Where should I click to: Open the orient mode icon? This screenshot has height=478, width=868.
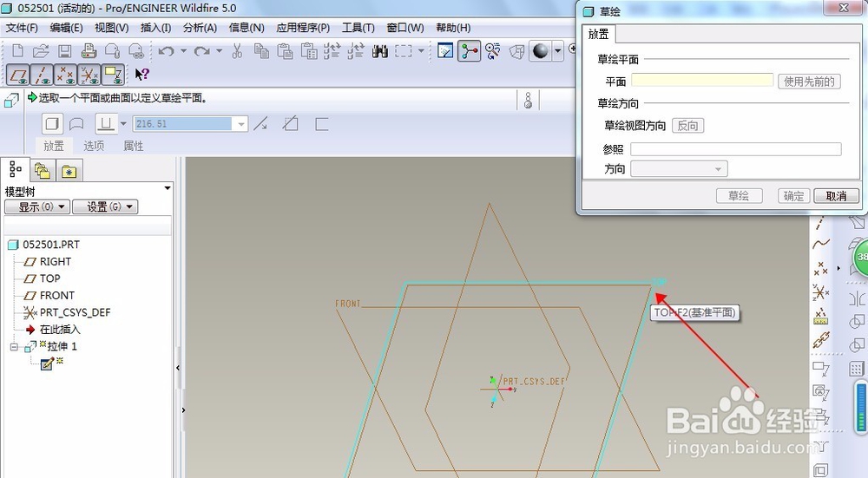[493, 51]
